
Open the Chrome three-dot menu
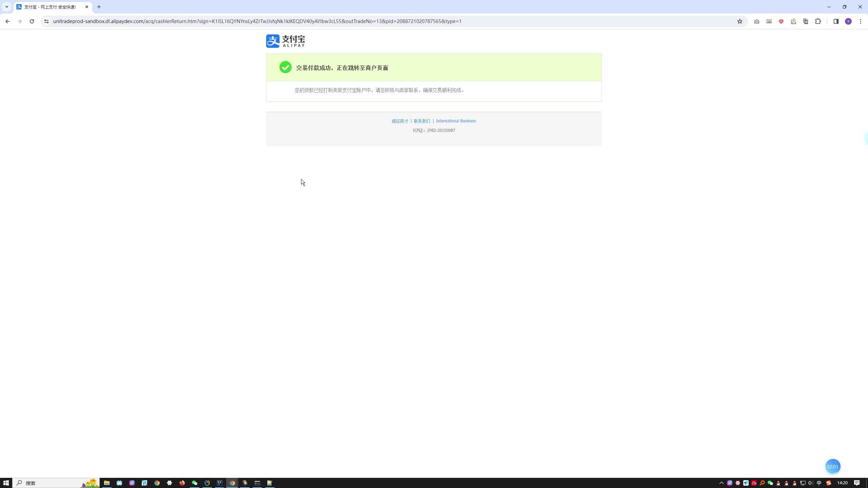861,21
